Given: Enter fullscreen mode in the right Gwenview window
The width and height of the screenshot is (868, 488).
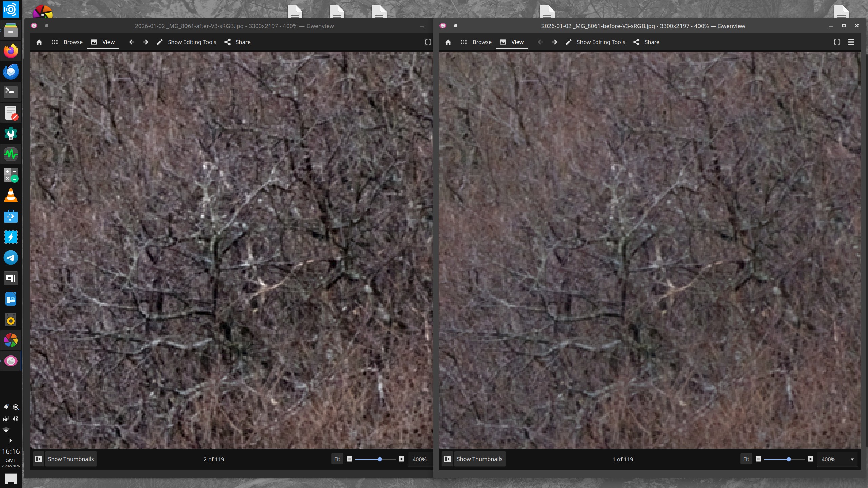Looking at the screenshot, I should pyautogui.click(x=837, y=42).
